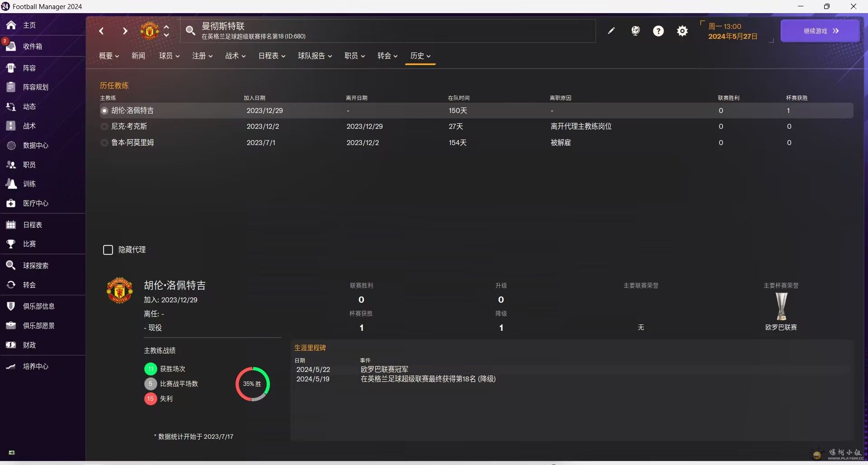Screen dimensions: 868x465
Task: Open 俱乐部愿景 club vision icon
Action: click(11, 325)
